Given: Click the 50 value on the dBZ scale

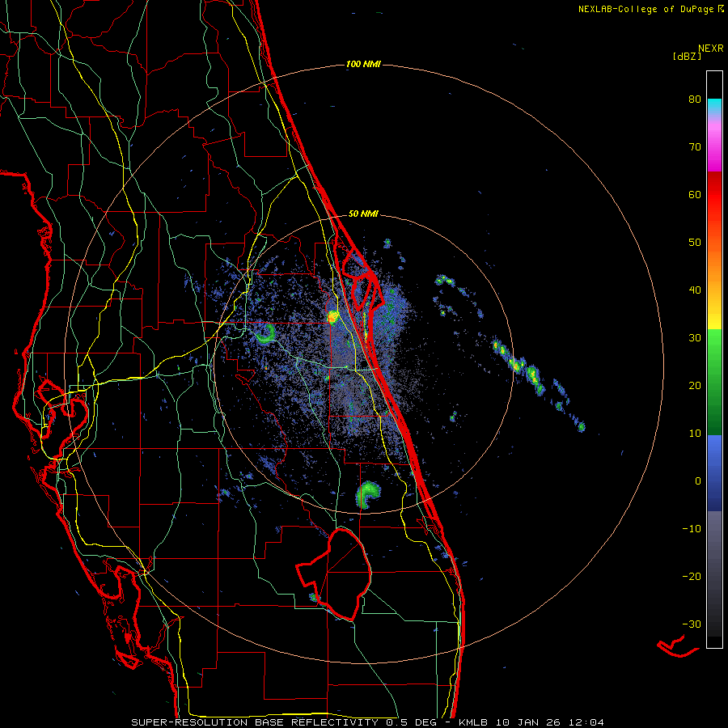Looking at the screenshot, I should 695,243.
